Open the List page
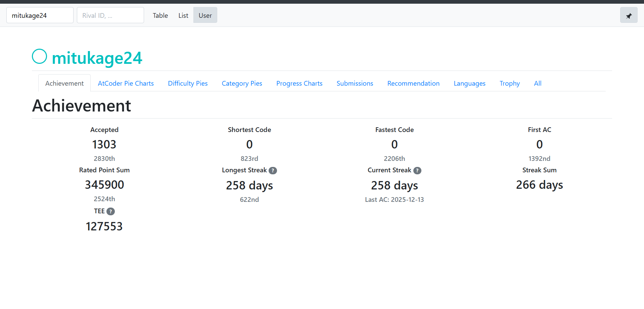Image resolution: width=644 pixels, height=309 pixels. [x=183, y=15]
